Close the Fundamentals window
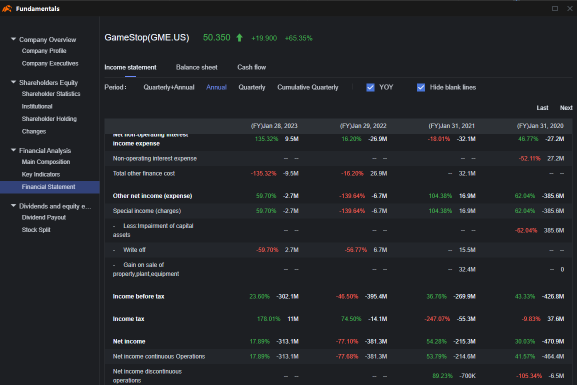 click(x=570, y=8)
